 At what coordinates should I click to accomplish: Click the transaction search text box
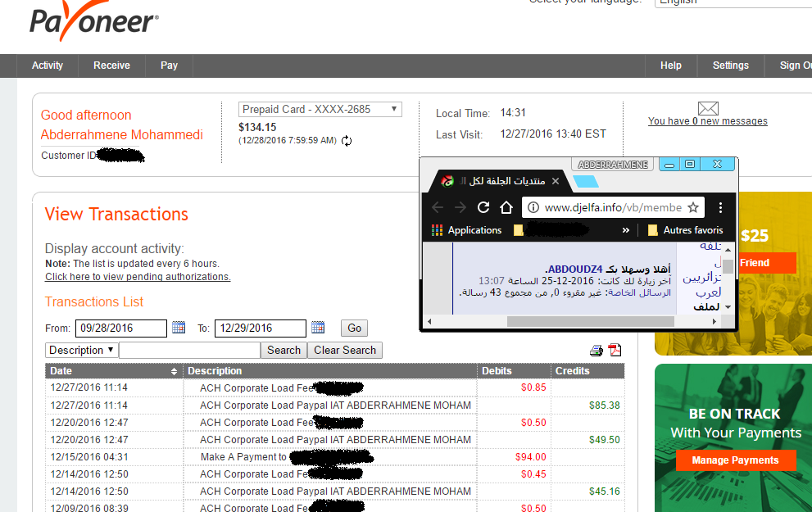189,351
